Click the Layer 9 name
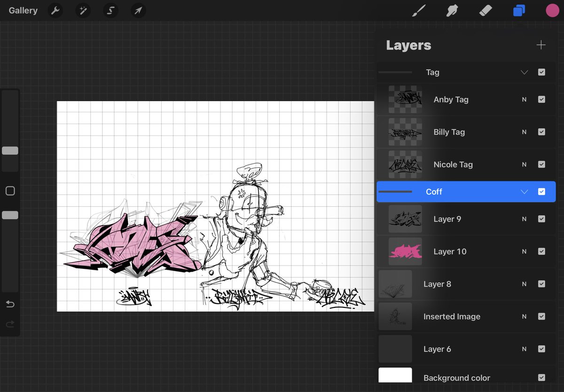This screenshot has height=392, width=564. pyautogui.click(x=447, y=219)
